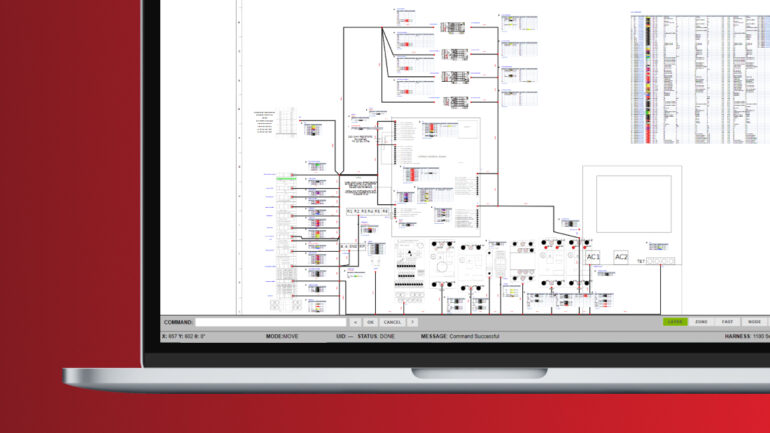Click inside the COMMAND input field

click(270, 322)
